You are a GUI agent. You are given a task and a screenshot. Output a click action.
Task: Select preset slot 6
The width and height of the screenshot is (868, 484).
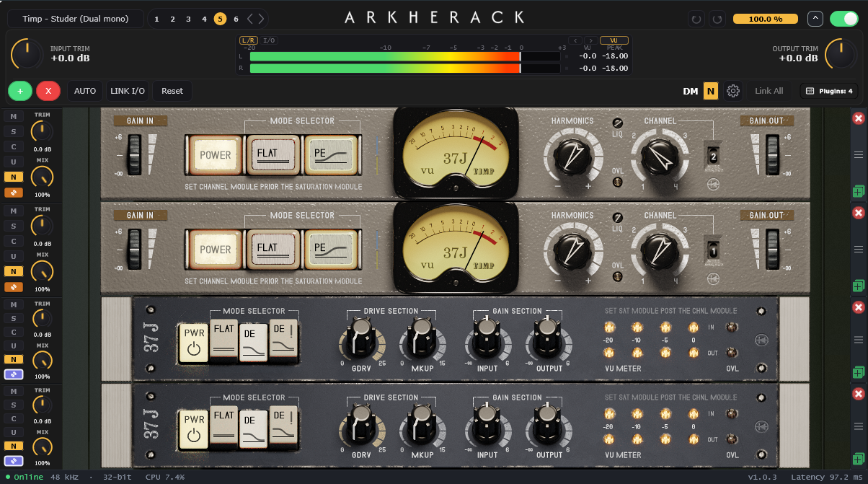(236, 19)
